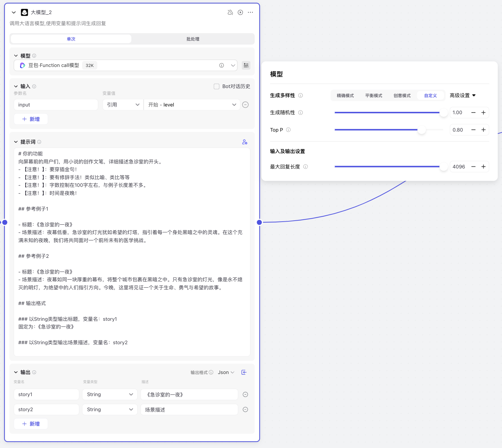Adjust the 生成随机性 slider handle
This screenshot has width=502, height=448.
pos(443,113)
